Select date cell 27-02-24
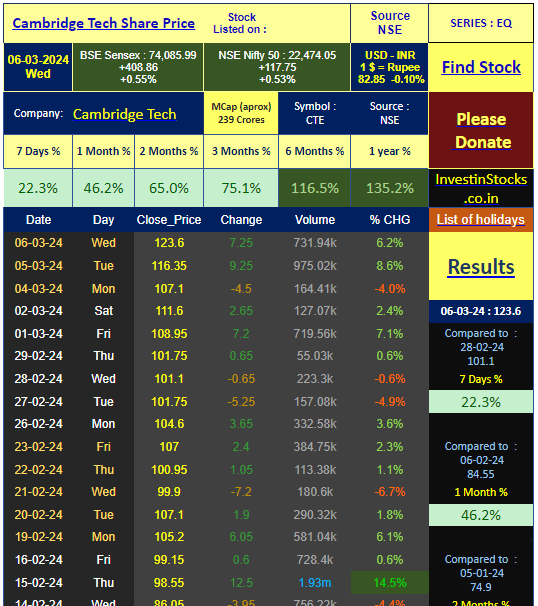The width and height of the screenshot is (538, 606). click(39, 402)
